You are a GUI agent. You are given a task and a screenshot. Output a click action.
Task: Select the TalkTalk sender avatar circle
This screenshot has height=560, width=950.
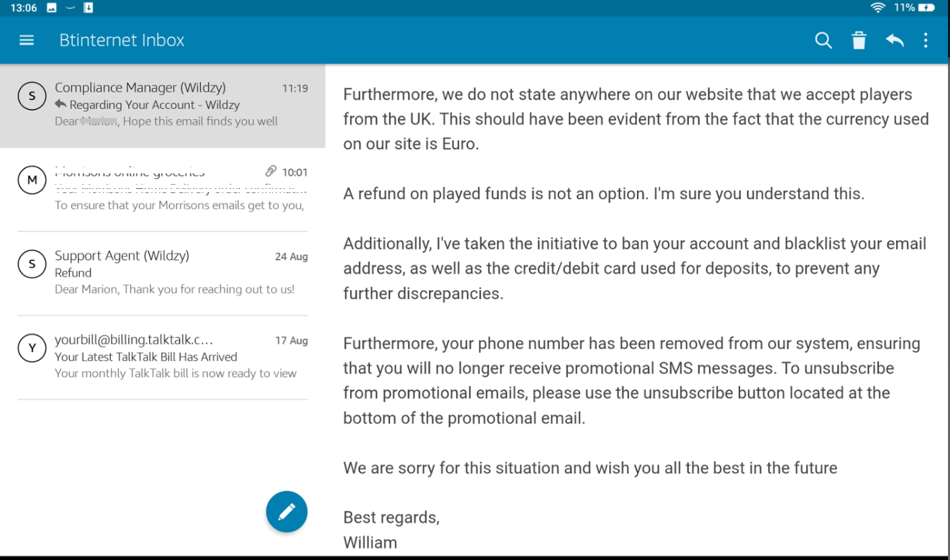click(x=32, y=349)
